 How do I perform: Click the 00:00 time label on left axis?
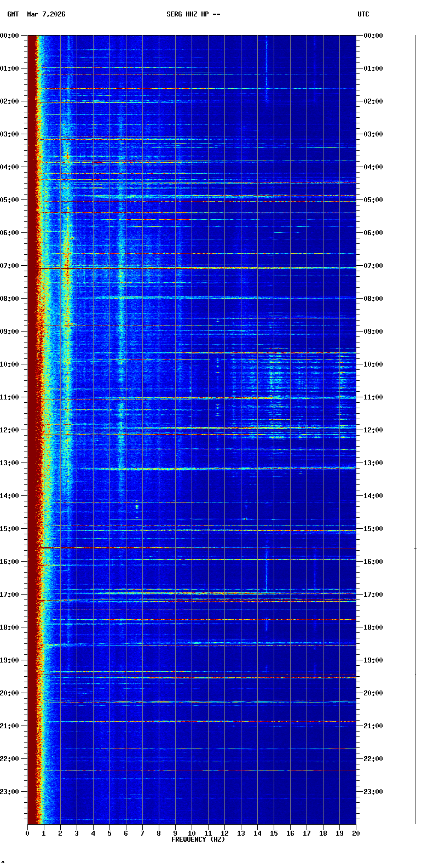point(10,36)
